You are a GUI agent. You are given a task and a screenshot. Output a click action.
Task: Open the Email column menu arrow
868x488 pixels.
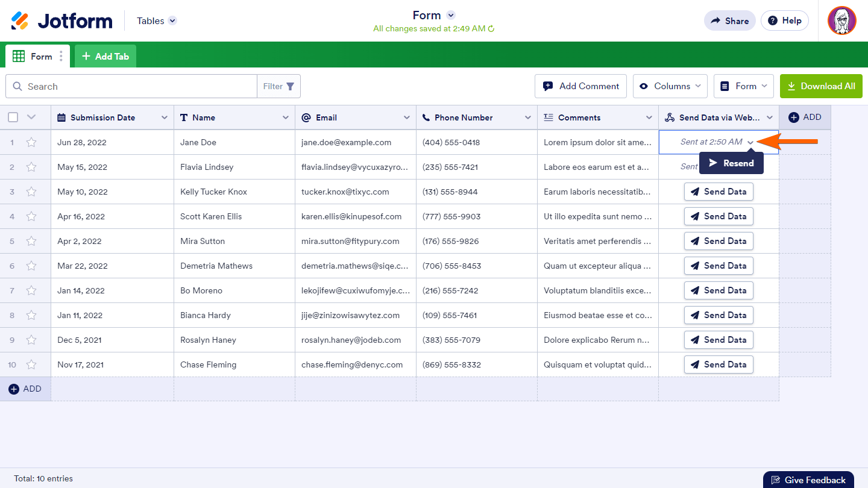coord(407,117)
